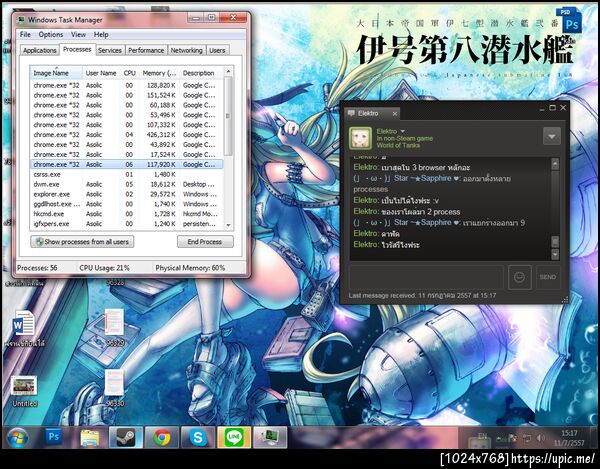Switch to the Applications tab
The width and height of the screenshot is (600, 469).
(39, 50)
